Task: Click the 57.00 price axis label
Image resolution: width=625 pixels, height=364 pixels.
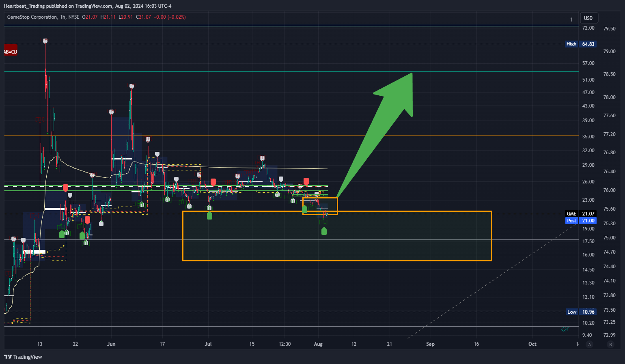Action: (588, 63)
